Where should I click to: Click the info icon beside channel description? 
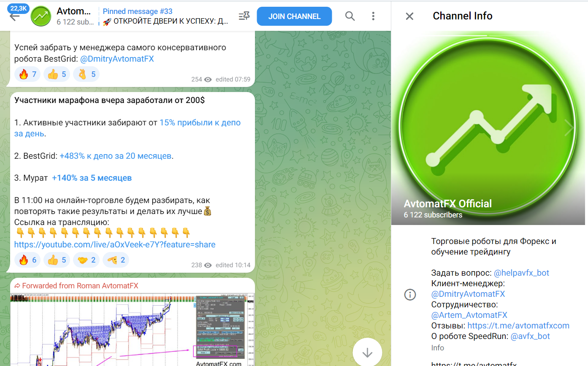[x=410, y=295]
